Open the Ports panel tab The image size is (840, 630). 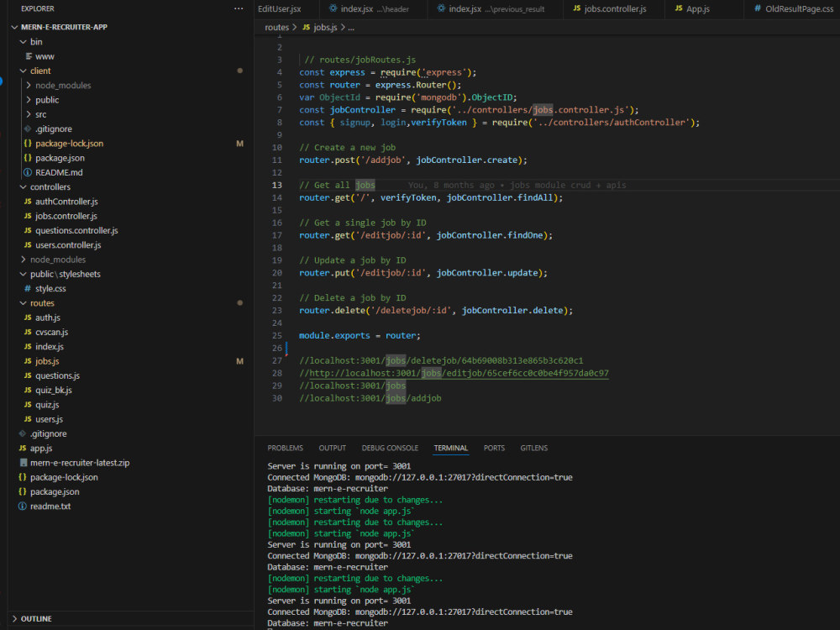click(x=494, y=448)
